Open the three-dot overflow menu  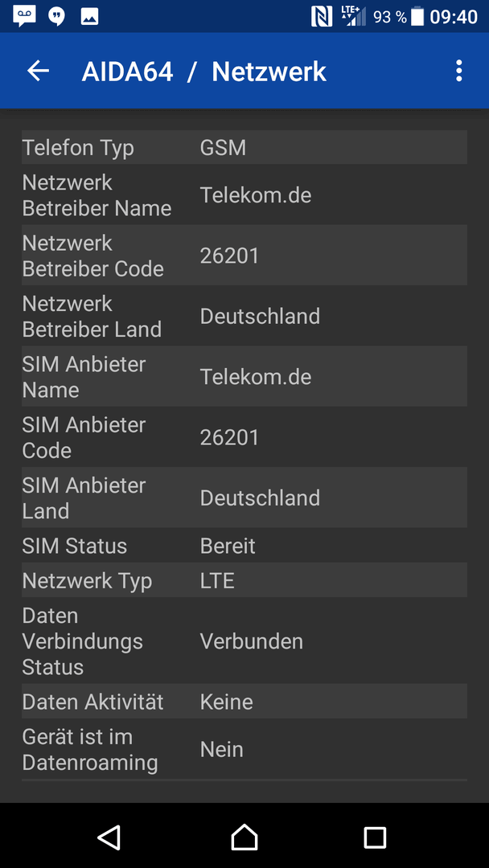point(458,71)
